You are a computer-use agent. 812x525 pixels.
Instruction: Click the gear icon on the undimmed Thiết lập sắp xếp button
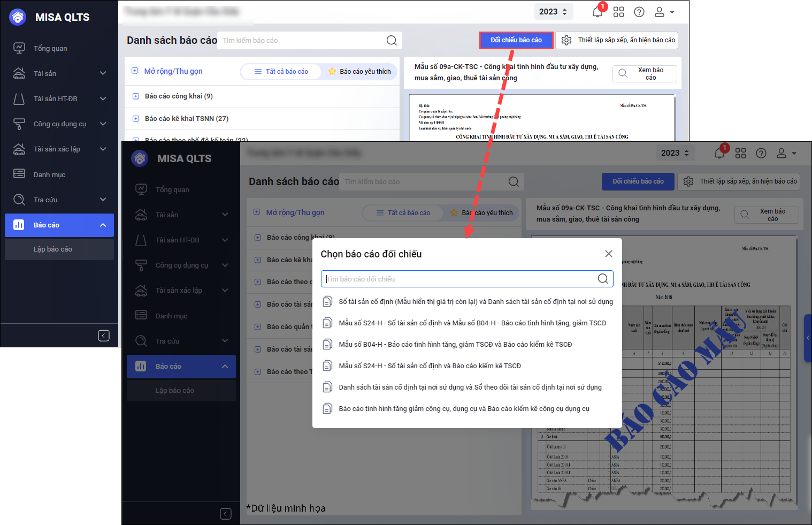pos(566,40)
